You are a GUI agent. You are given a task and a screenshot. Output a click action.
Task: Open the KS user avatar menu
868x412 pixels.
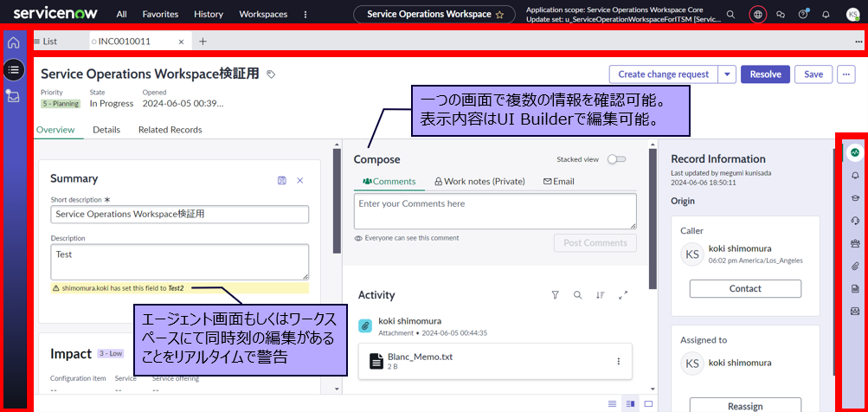pyautogui.click(x=853, y=15)
